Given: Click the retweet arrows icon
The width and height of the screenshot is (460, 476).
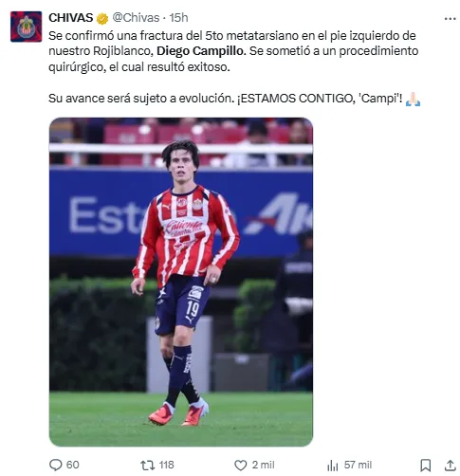Looking at the screenshot, I should click(x=147, y=465).
